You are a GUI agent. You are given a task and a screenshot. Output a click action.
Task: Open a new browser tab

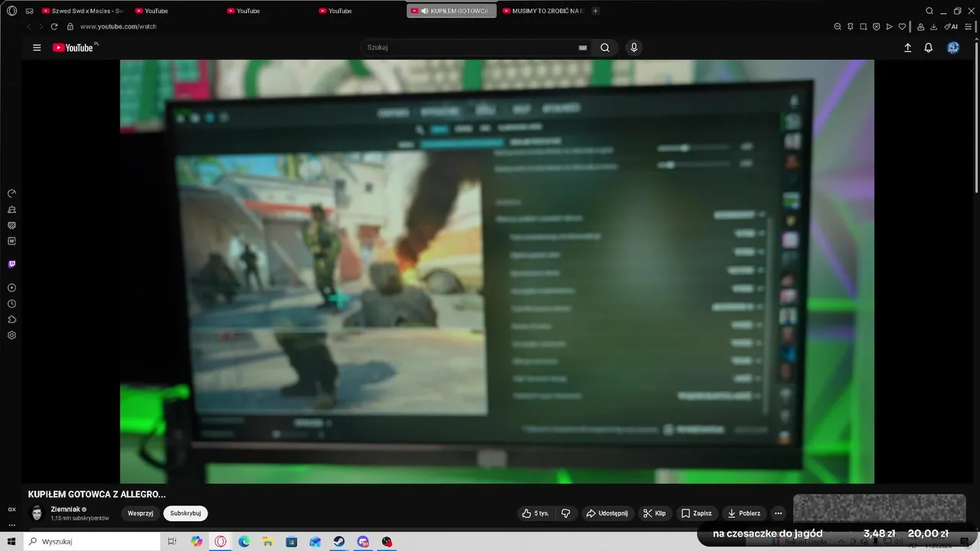pyautogui.click(x=596, y=11)
